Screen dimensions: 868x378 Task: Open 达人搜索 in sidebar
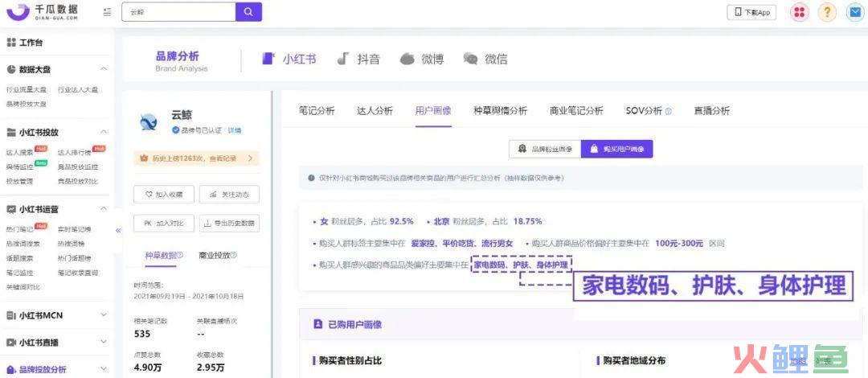click(20, 152)
